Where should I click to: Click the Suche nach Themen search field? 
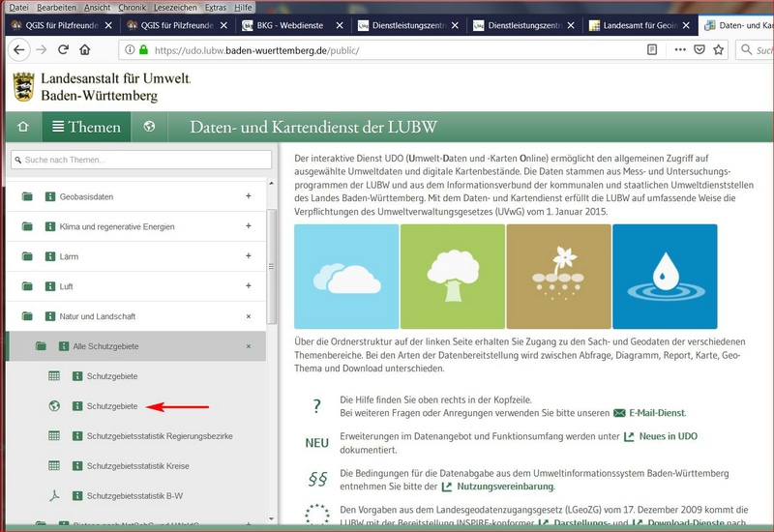point(141,160)
